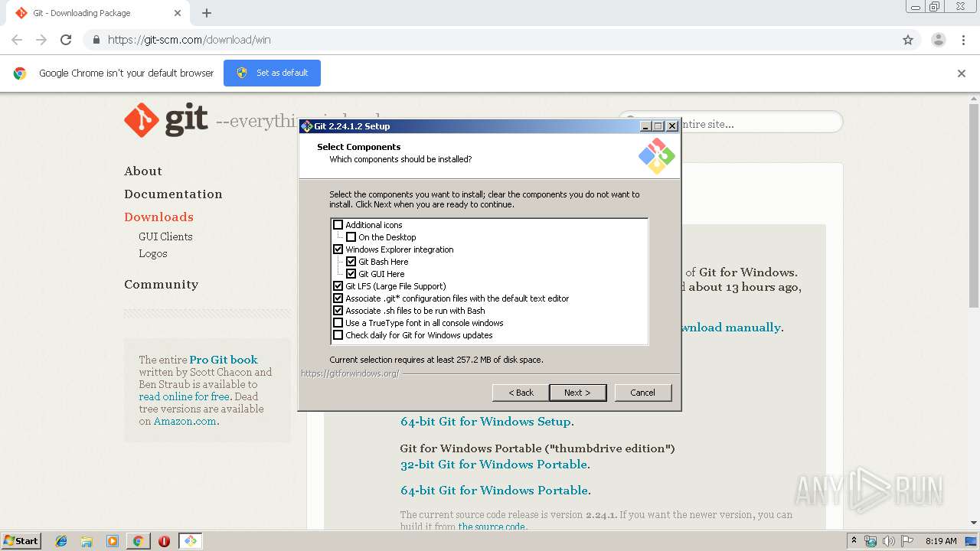This screenshot has height=551, width=980.
Task: Open the source code link
Action: 492,527
